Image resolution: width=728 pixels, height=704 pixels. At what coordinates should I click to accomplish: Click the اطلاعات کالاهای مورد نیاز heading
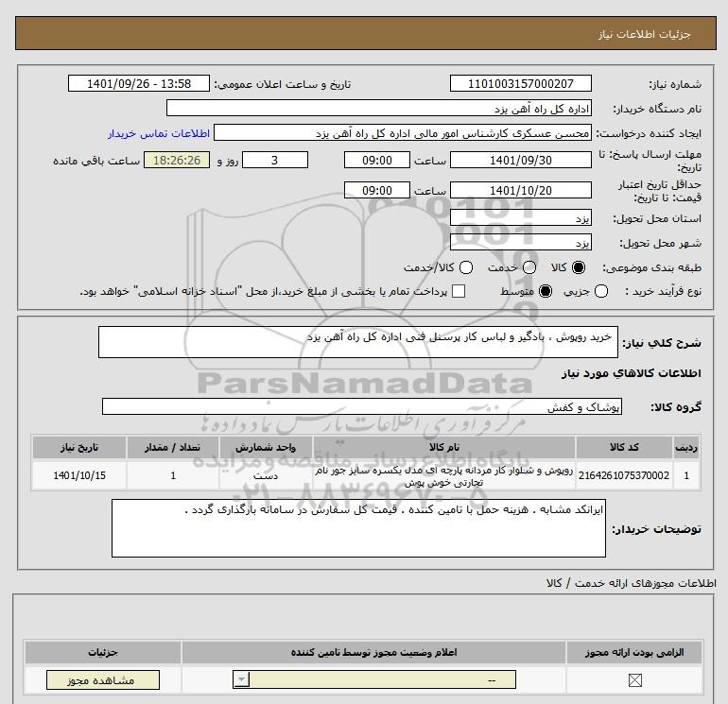[632, 373]
